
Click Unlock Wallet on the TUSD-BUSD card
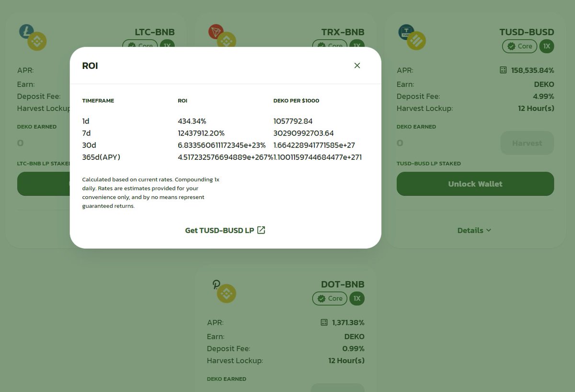475,184
